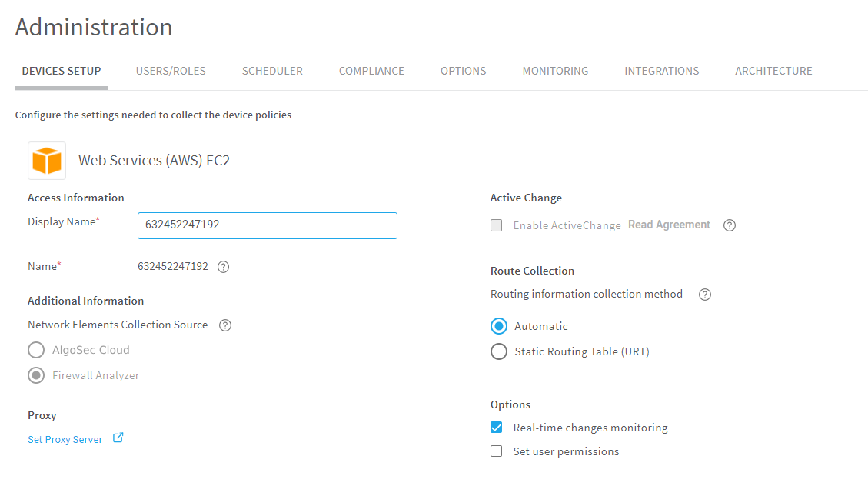Viewport: 868px width, 486px height.
Task: Select Automatic routing collection method
Action: tap(499, 326)
